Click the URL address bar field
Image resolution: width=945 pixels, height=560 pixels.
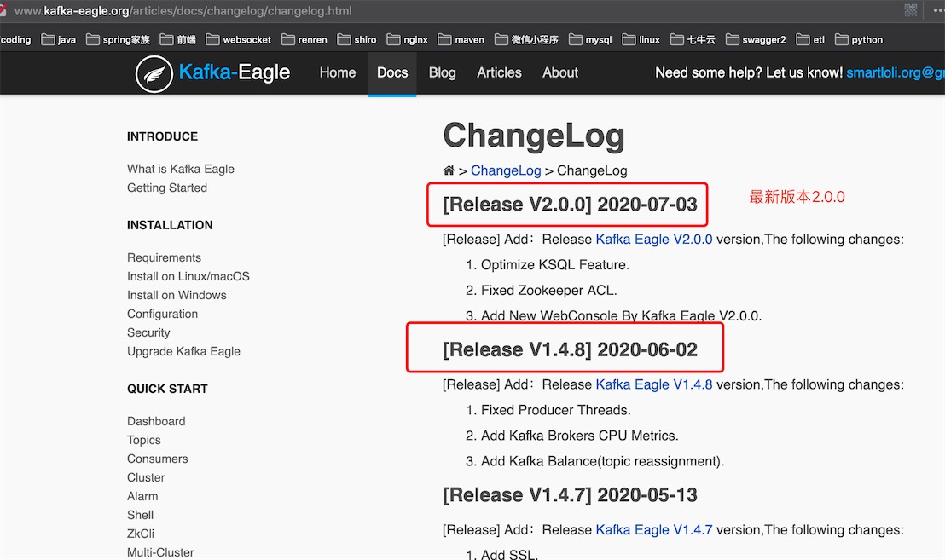[452, 11]
